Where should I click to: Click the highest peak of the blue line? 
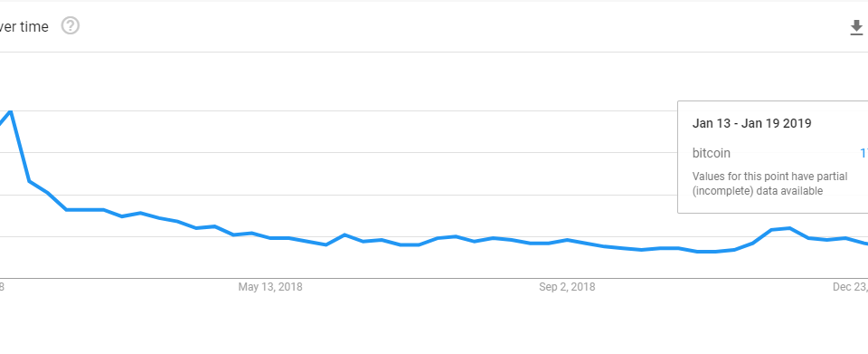tap(11, 111)
